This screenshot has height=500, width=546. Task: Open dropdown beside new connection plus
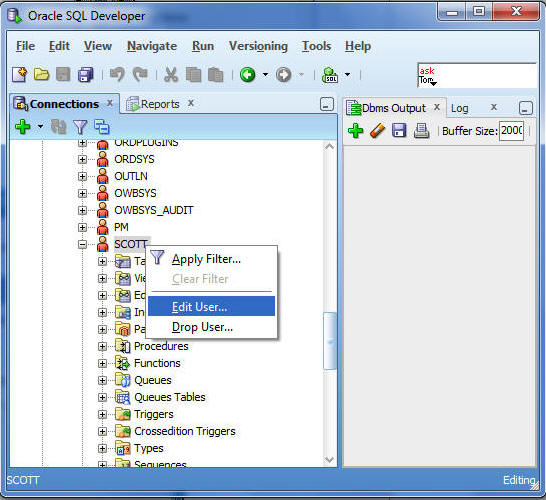(x=40, y=126)
